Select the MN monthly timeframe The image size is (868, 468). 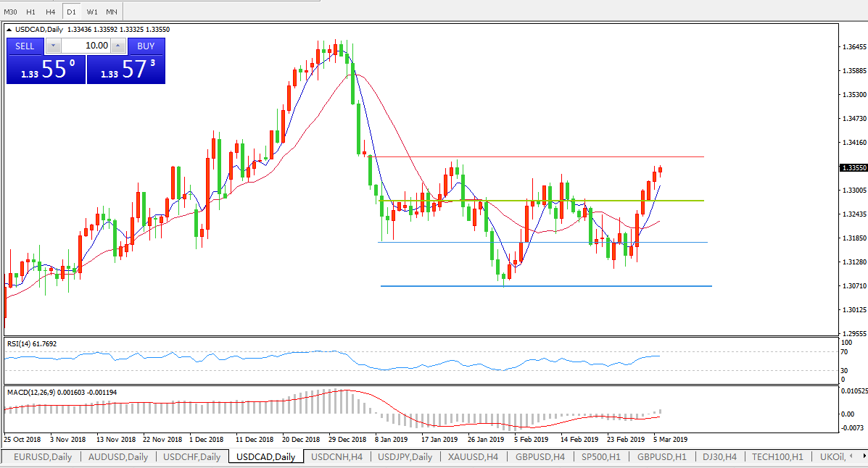point(112,12)
